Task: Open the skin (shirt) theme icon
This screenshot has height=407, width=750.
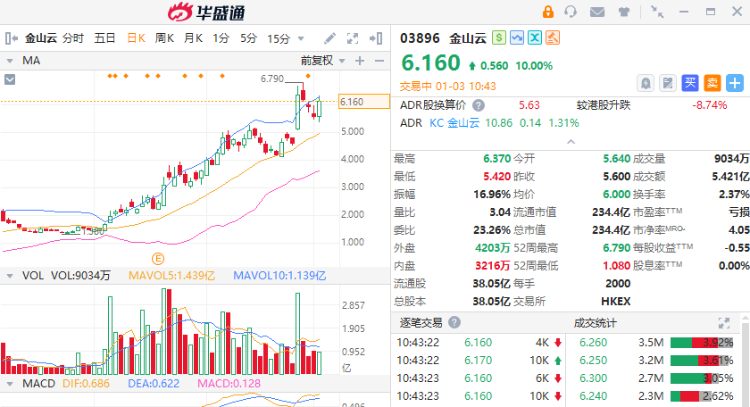Action: (x=624, y=11)
